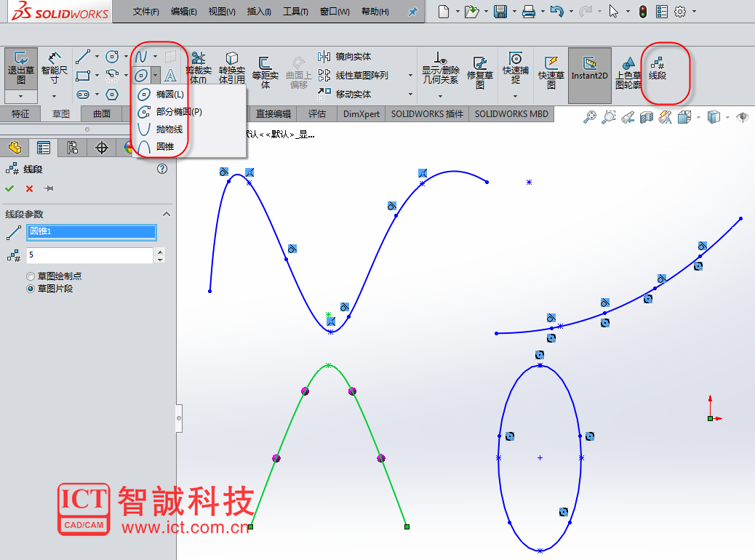The width and height of the screenshot is (755, 560).
Task: Click the Repair Sketch (修复草图) tool
Action: pos(479,72)
